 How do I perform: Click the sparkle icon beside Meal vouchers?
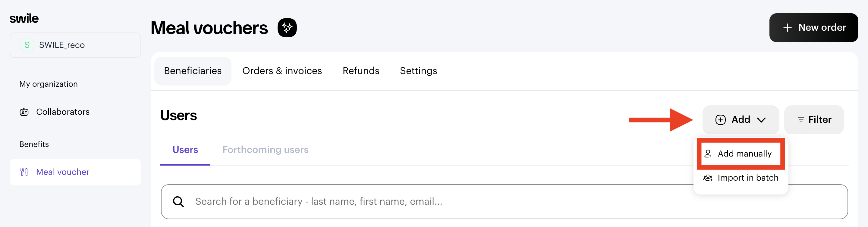(x=287, y=28)
